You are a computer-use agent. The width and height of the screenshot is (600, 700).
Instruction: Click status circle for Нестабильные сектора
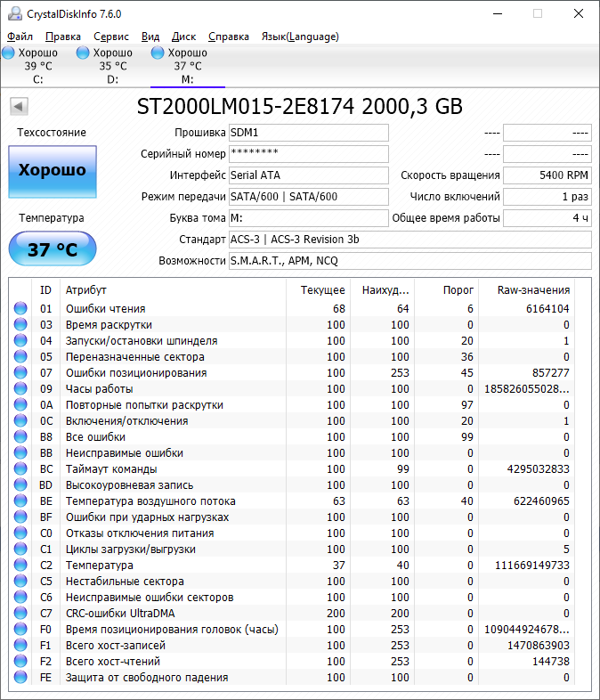(20, 582)
